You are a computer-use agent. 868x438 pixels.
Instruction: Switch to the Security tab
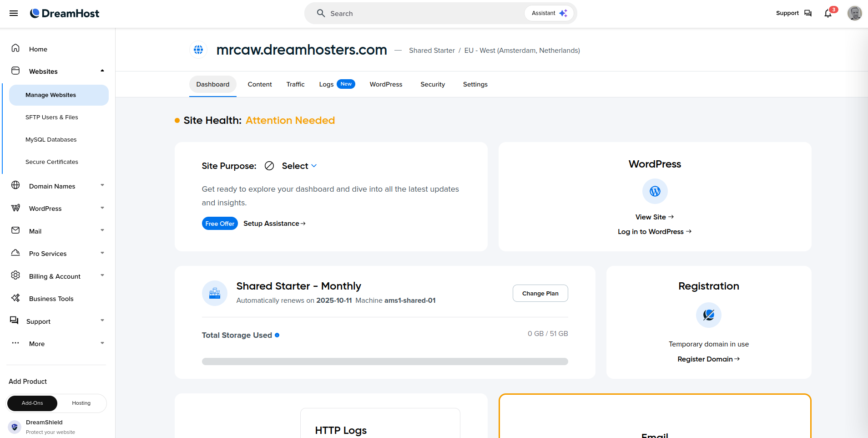432,84
